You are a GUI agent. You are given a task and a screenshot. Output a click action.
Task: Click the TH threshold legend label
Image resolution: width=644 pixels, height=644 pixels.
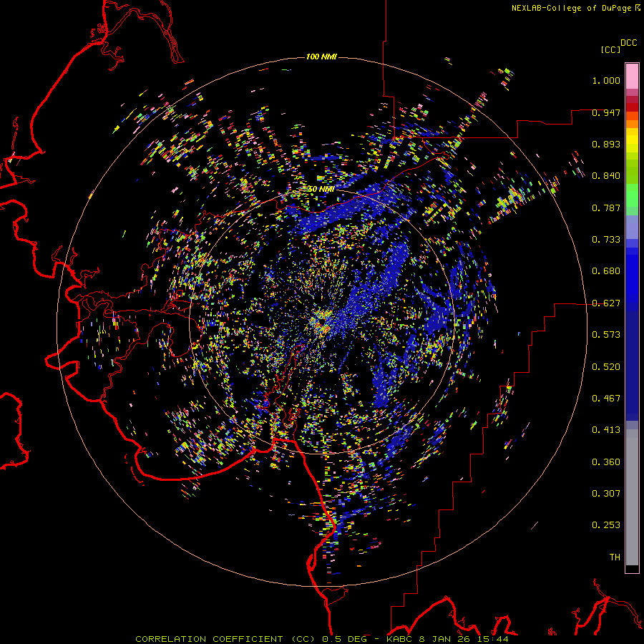[615, 557]
